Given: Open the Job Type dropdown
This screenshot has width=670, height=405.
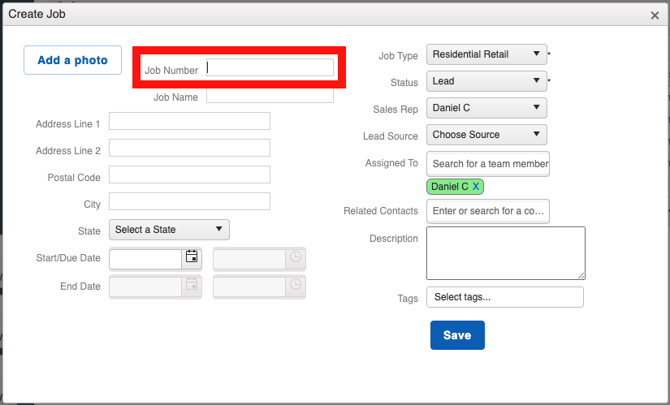Looking at the screenshot, I should (486, 54).
